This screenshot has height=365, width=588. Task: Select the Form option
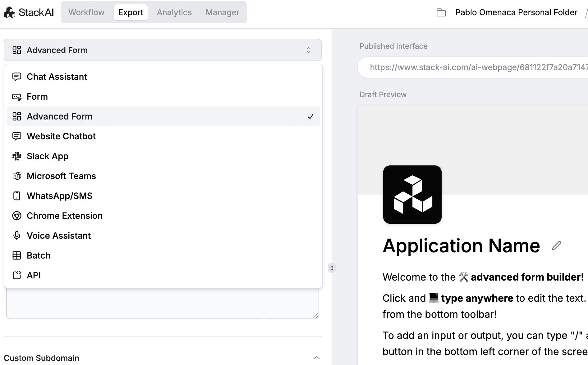pyautogui.click(x=163, y=97)
